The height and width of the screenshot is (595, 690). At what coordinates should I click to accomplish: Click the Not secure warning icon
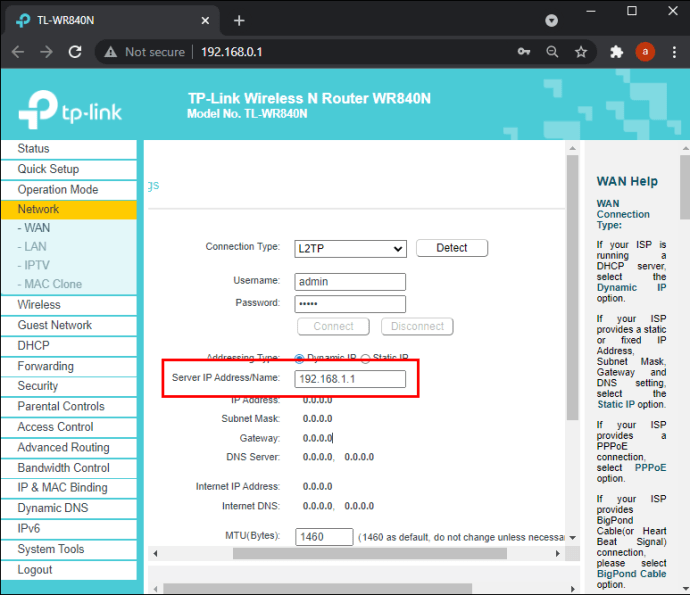(x=110, y=52)
